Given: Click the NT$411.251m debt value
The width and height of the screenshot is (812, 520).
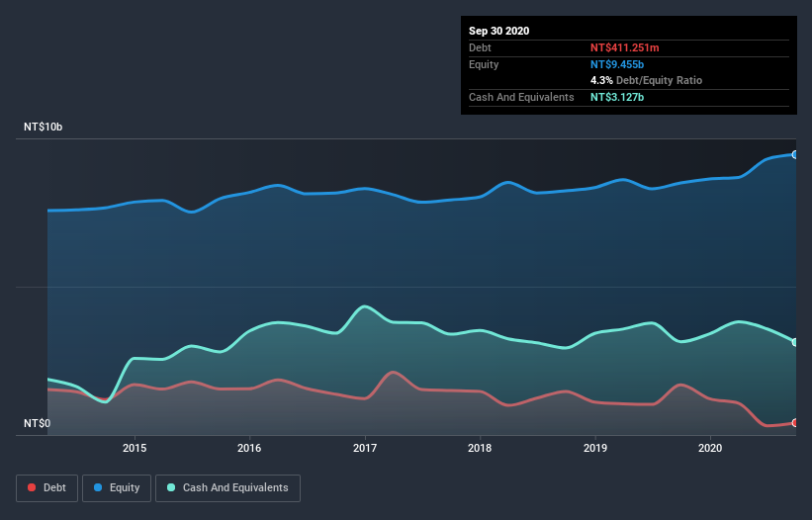Looking at the screenshot, I should [624, 47].
